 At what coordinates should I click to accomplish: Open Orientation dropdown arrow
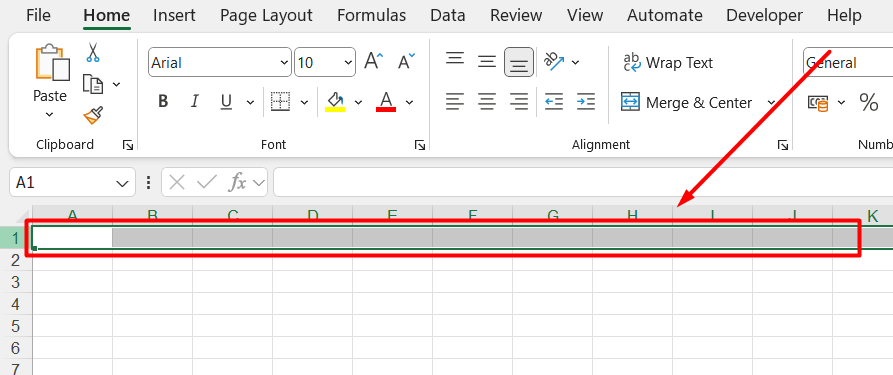575,62
